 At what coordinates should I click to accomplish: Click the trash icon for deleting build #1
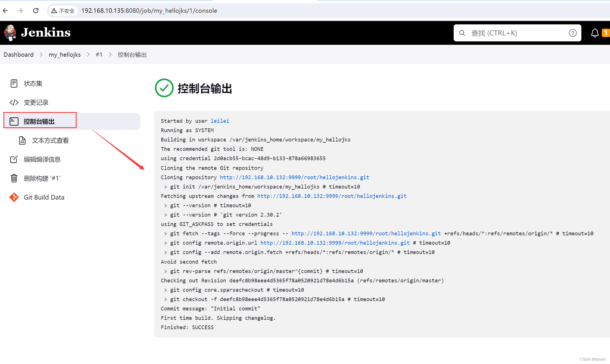click(14, 178)
